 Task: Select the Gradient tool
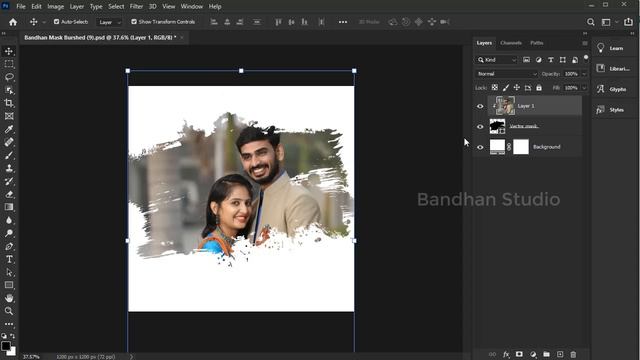pyautogui.click(x=9, y=207)
